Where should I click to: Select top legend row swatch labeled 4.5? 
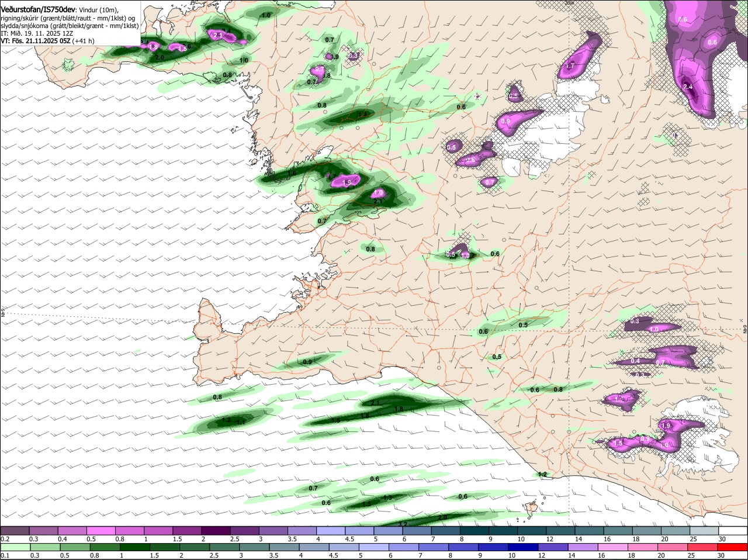tap(359, 530)
